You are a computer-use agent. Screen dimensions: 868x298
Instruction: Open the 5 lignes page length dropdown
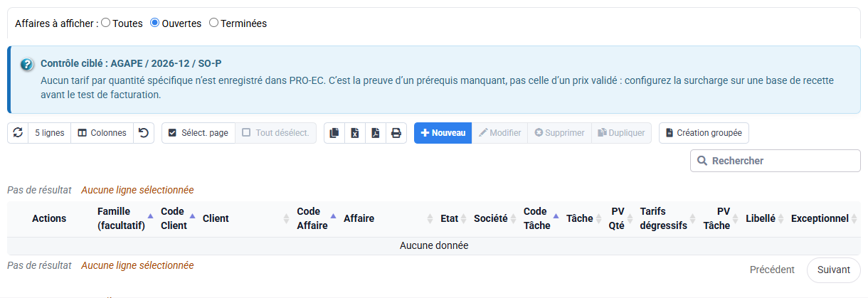pyautogui.click(x=50, y=133)
